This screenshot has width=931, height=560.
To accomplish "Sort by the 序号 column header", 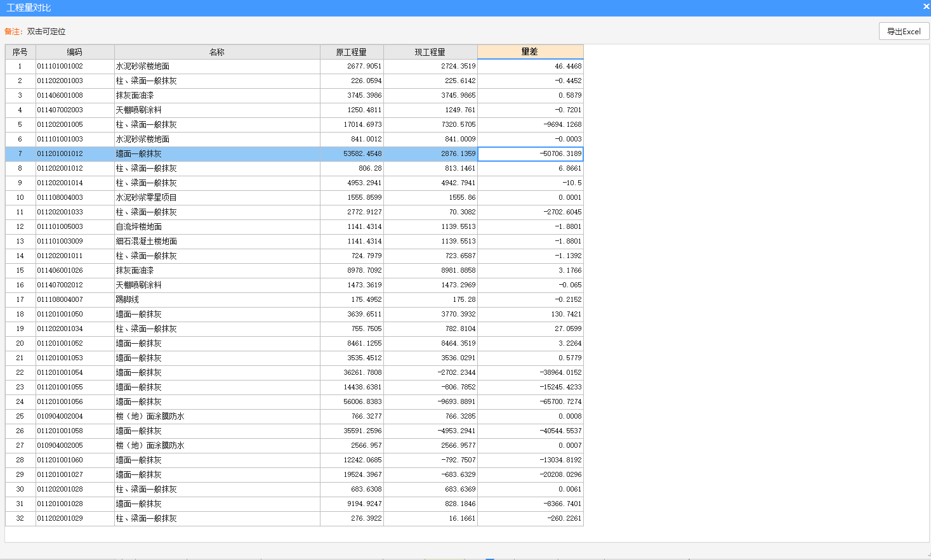I will pos(20,52).
